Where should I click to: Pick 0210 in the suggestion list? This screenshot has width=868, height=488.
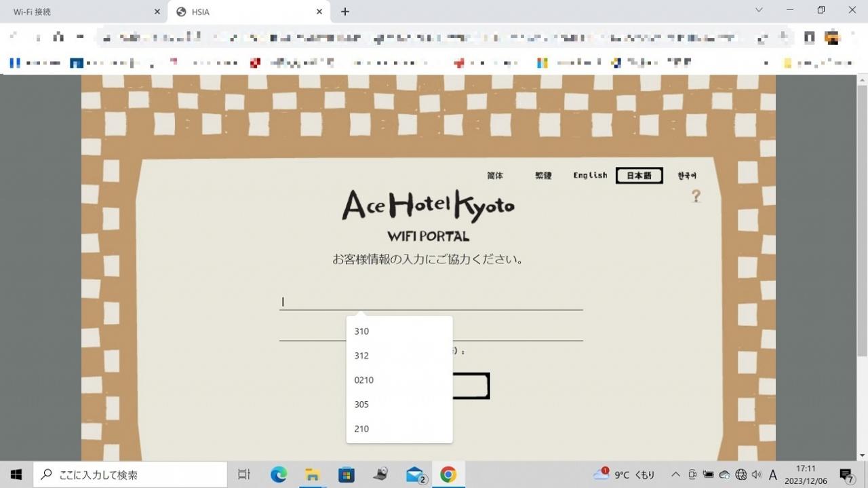click(364, 380)
